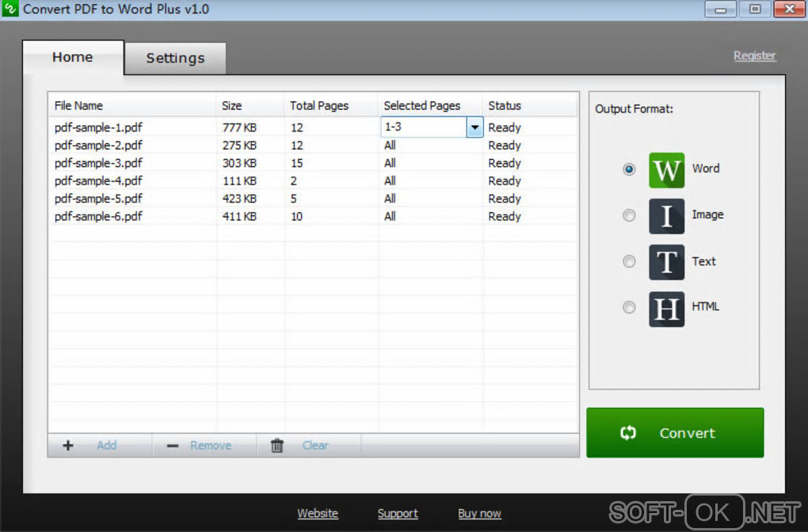The image size is (808, 532).
Task: Click the Convert button label
Action: tap(687, 433)
